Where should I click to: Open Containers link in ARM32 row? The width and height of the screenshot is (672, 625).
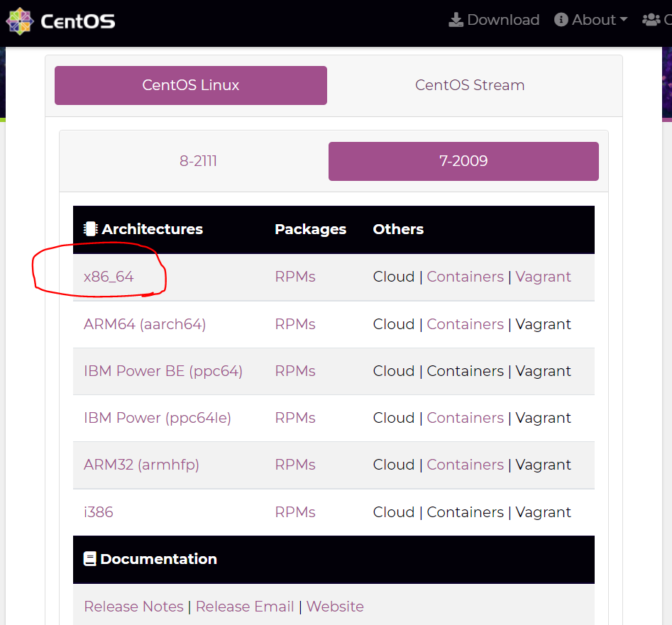(465, 465)
